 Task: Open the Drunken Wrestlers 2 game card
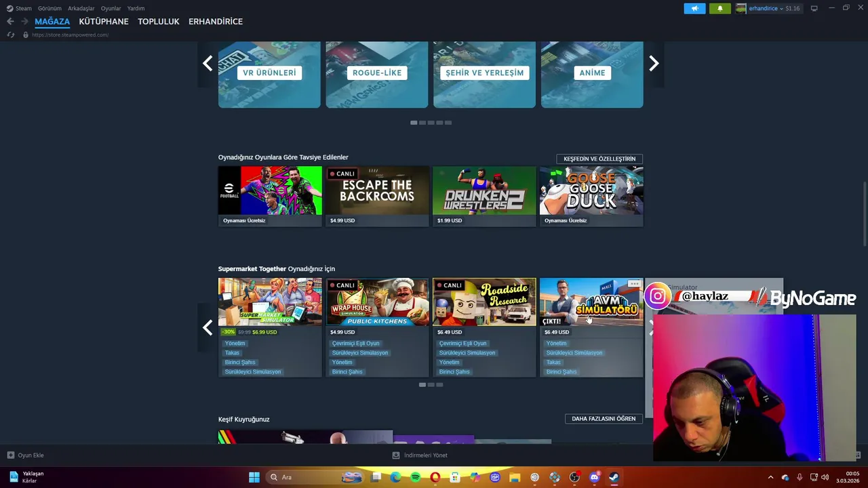click(484, 196)
